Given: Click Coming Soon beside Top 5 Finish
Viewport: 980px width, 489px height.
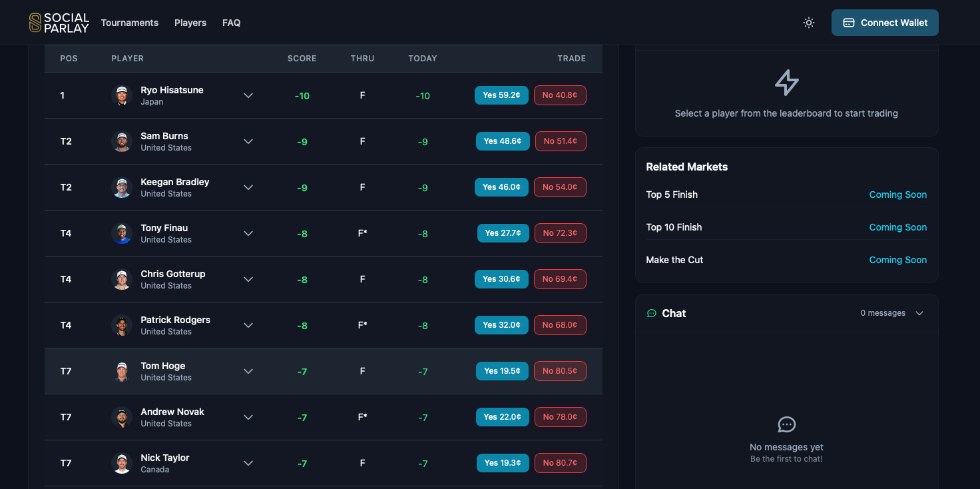Looking at the screenshot, I should coord(897,195).
